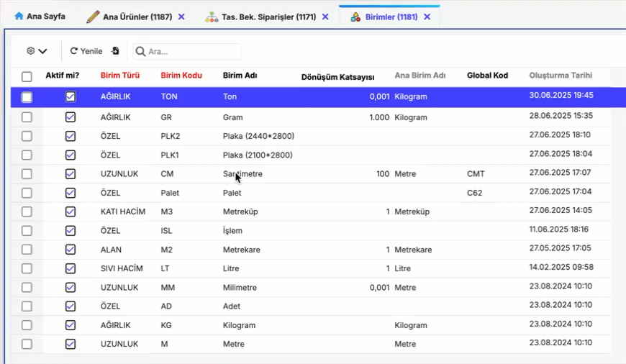Close the Tas. Bek. Siparişler (1171) tab
The height and width of the screenshot is (364, 626).
tap(325, 17)
